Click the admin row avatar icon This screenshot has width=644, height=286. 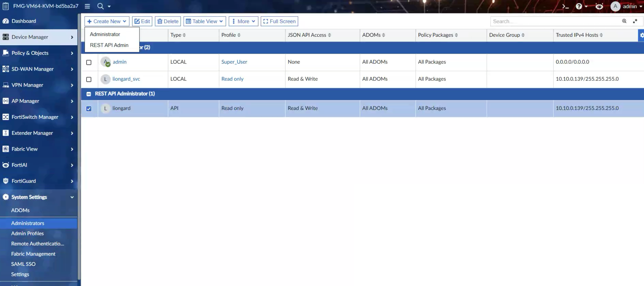105,62
